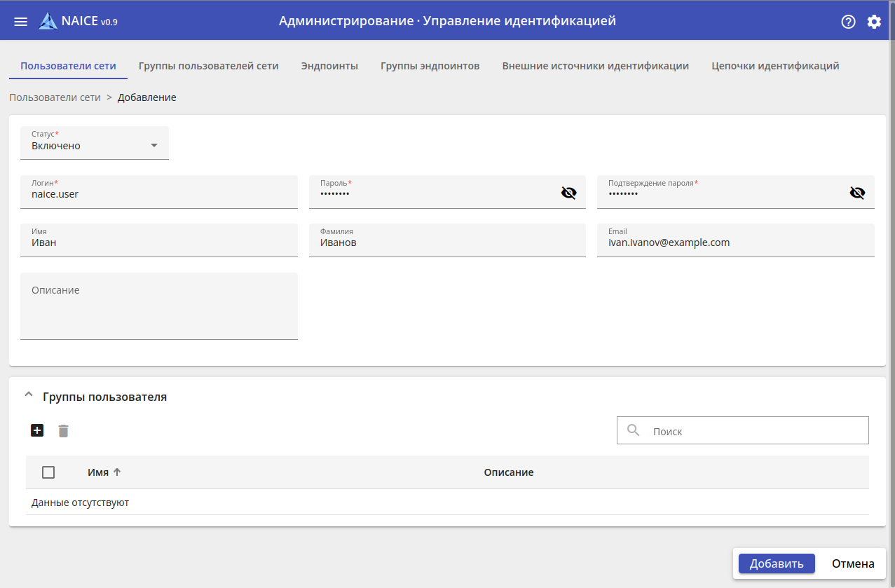This screenshot has height=588, width=895.
Task: Click the Данные отсутствуют text
Action: point(80,502)
